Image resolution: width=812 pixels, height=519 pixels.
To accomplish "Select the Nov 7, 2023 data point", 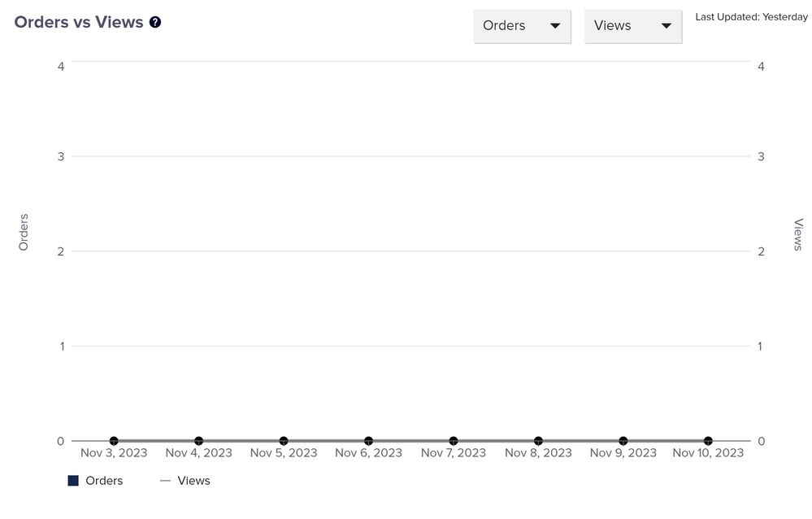I will 454,441.
